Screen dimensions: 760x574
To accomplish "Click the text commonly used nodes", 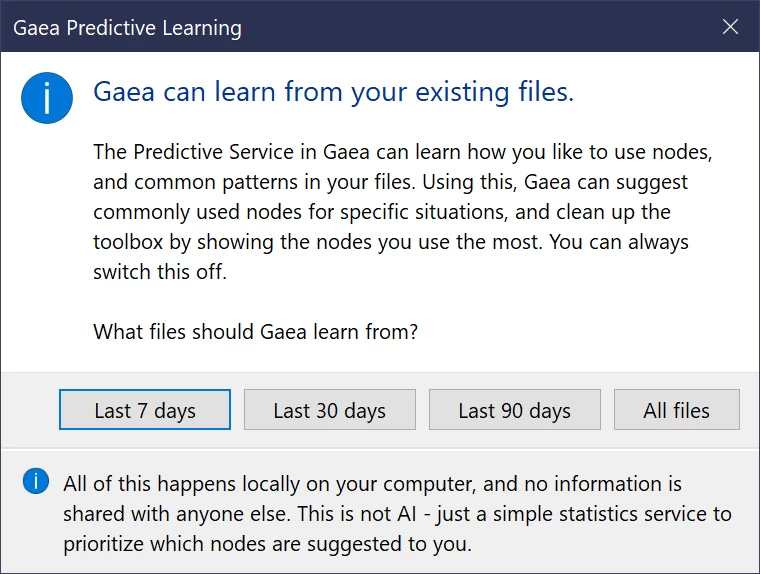I will (x=198, y=212).
